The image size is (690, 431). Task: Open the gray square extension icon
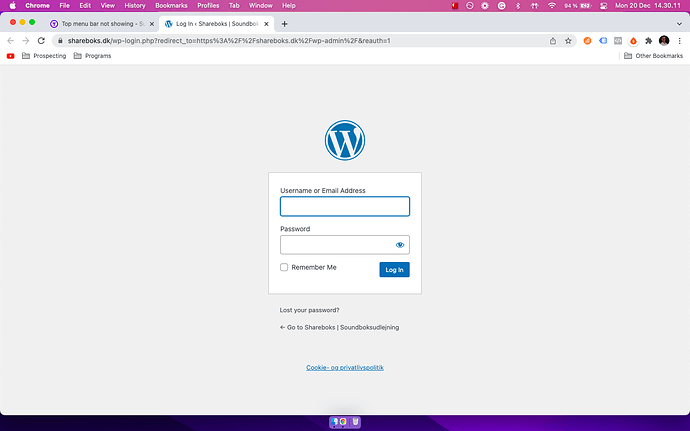coord(618,41)
